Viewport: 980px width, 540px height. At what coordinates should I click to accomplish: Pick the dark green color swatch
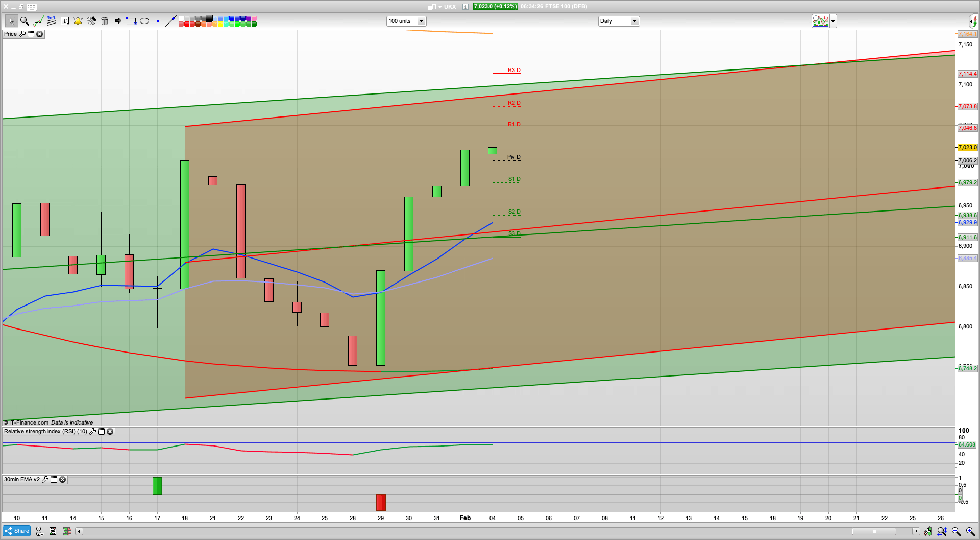(254, 24)
